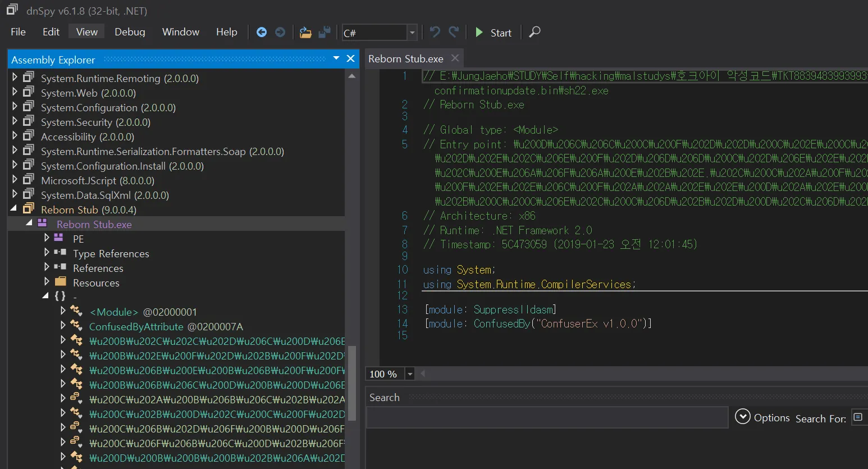
Task: Select ConfusedByAttribute class in tree
Action: pos(136,326)
